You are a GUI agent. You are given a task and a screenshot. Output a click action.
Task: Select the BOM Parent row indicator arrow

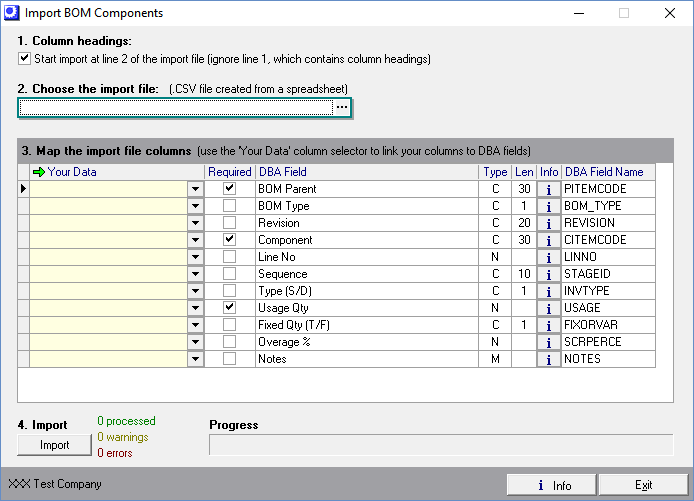pos(23,189)
